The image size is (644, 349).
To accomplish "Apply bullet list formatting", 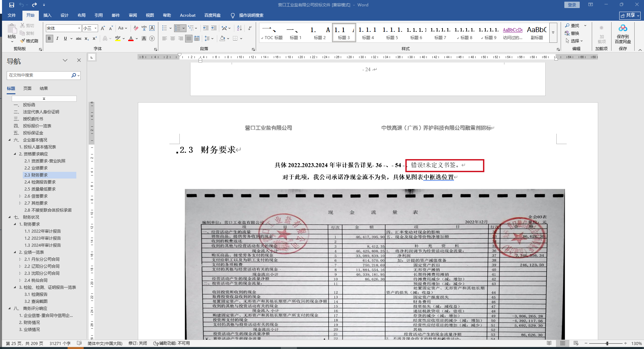I will 164,28.
